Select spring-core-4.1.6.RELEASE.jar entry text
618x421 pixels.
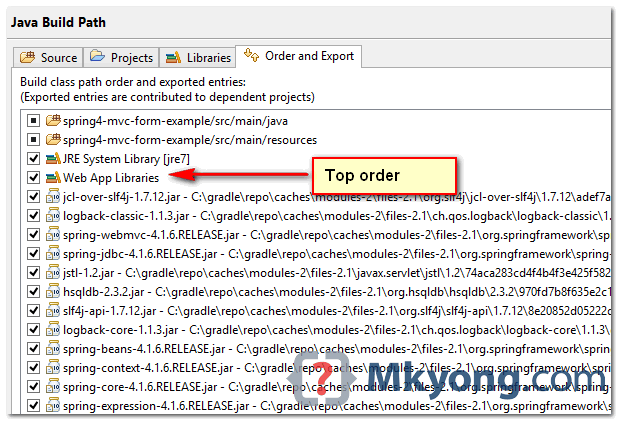pyautogui.click(x=336, y=387)
